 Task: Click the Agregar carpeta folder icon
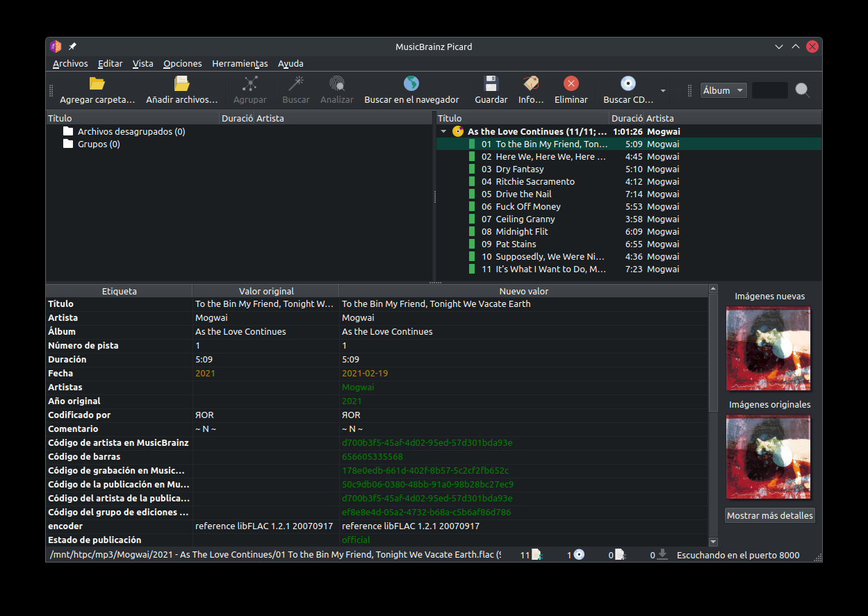point(97,84)
